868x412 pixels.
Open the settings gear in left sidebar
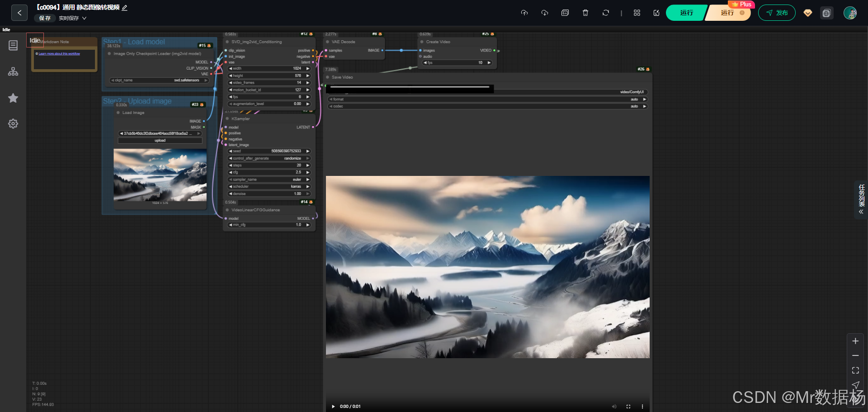click(13, 123)
